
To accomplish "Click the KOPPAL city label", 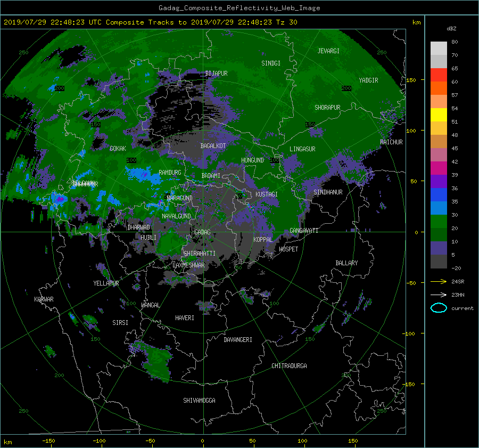I will pos(263,240).
